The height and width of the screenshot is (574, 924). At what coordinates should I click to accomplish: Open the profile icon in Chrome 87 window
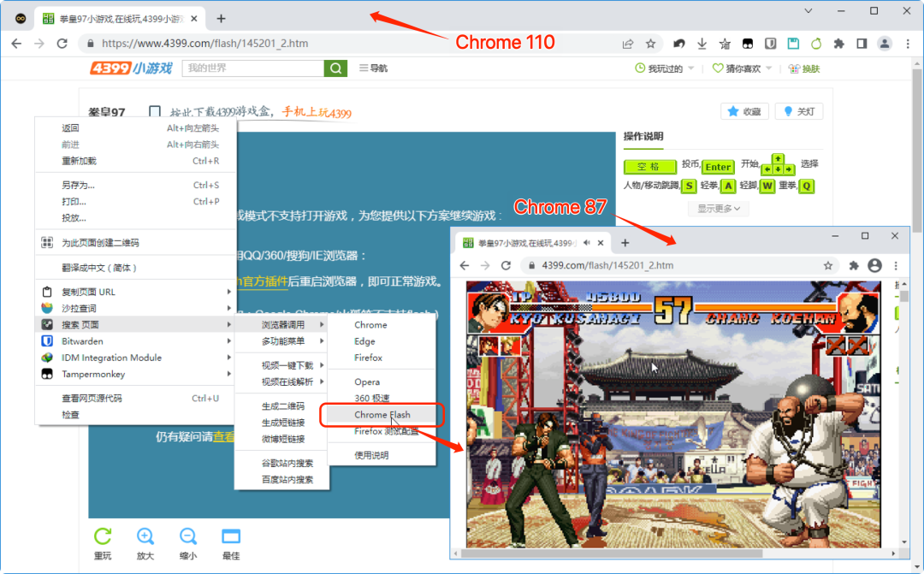pyautogui.click(x=874, y=266)
